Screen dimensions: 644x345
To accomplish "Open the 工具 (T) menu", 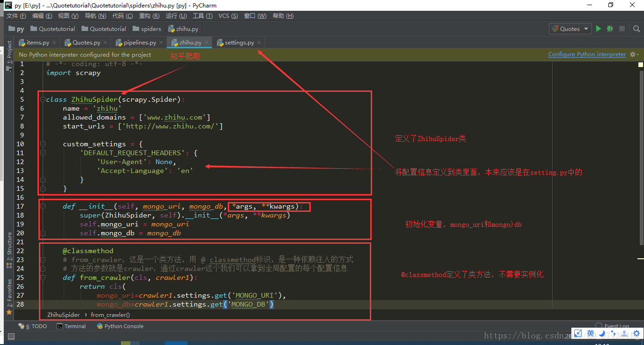I will point(202,15).
